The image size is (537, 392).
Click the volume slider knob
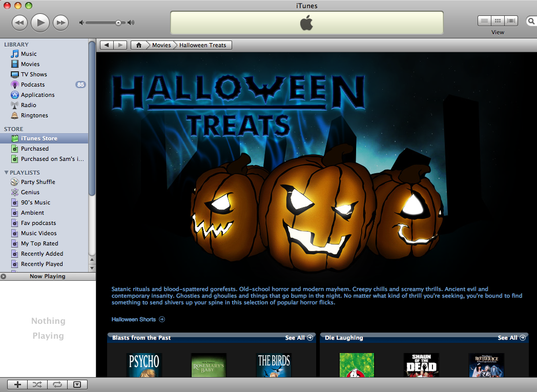118,23
